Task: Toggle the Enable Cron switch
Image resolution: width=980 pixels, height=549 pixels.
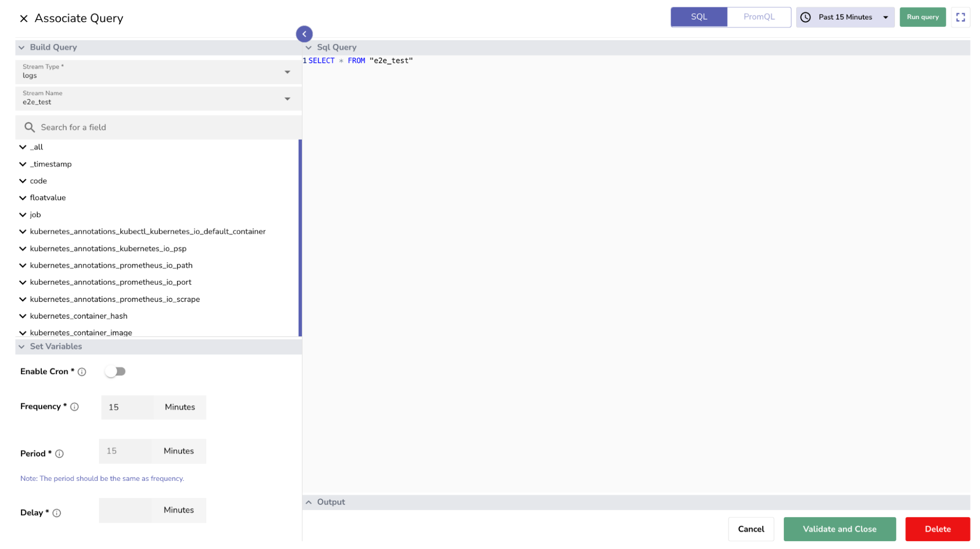Action: coord(116,372)
